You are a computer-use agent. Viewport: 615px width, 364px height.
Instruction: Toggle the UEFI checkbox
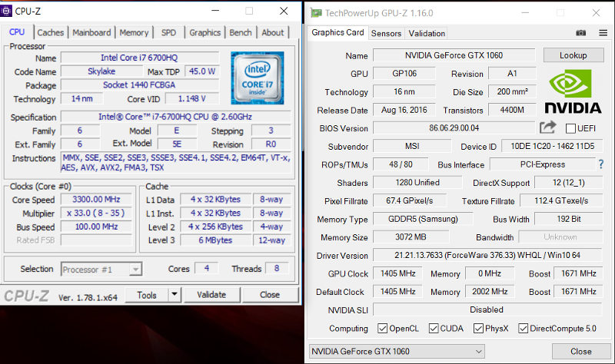click(570, 128)
